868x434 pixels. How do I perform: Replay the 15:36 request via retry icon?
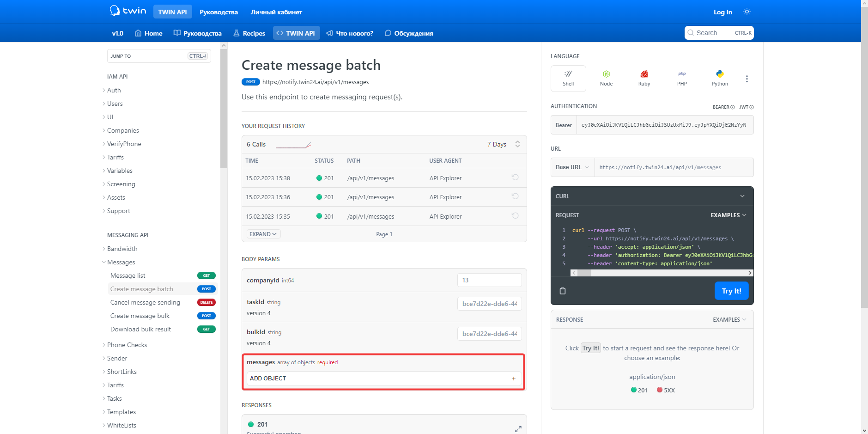(x=515, y=196)
